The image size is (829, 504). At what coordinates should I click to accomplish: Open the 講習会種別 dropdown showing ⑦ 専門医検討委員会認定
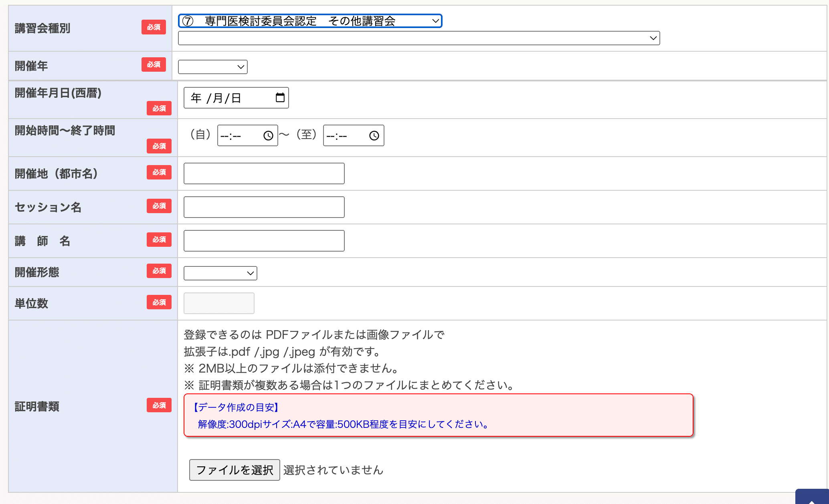click(310, 21)
